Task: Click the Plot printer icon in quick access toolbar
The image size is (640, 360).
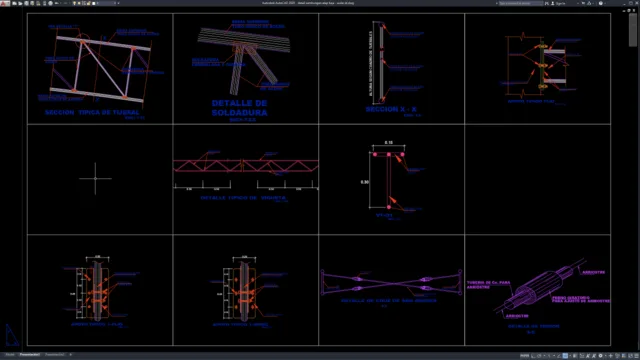Action: [x=51, y=3]
